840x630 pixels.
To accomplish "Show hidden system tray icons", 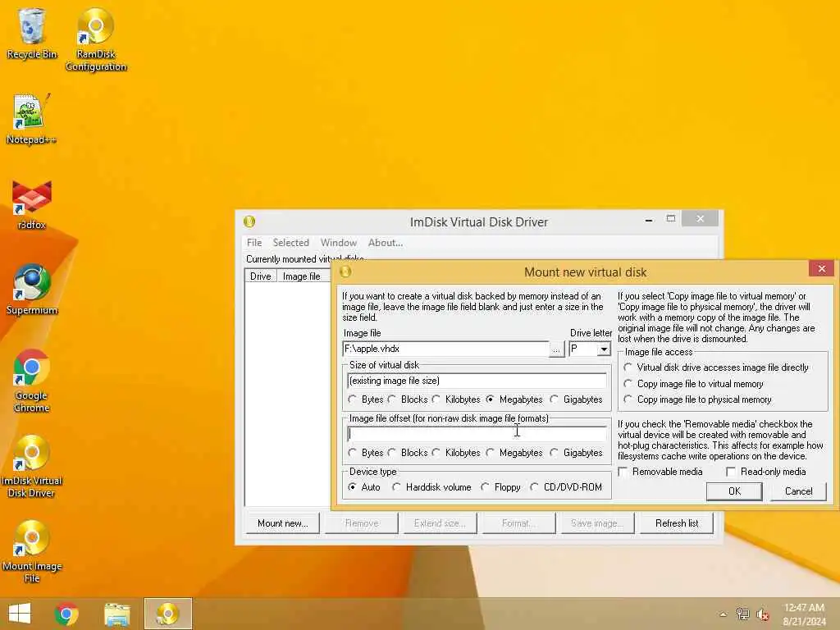I will tap(723, 614).
